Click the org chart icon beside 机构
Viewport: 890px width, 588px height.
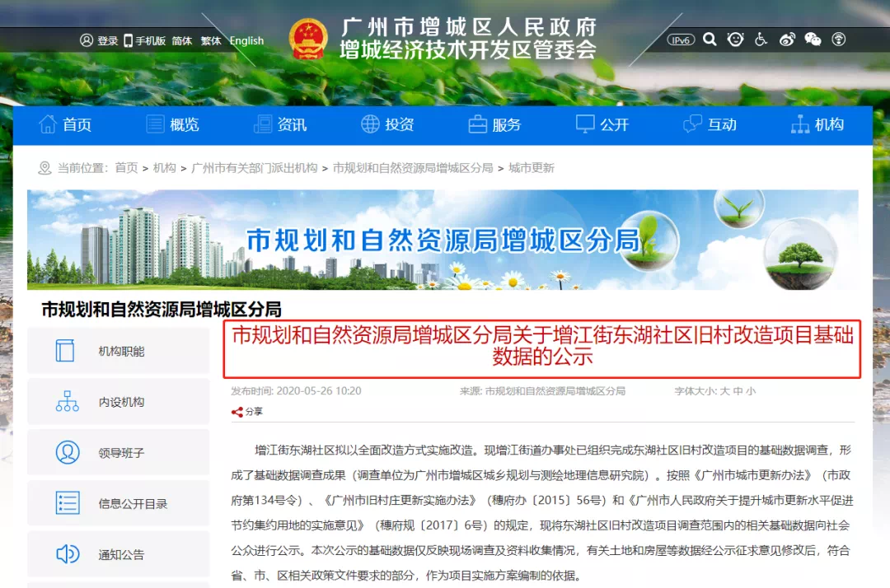799,124
